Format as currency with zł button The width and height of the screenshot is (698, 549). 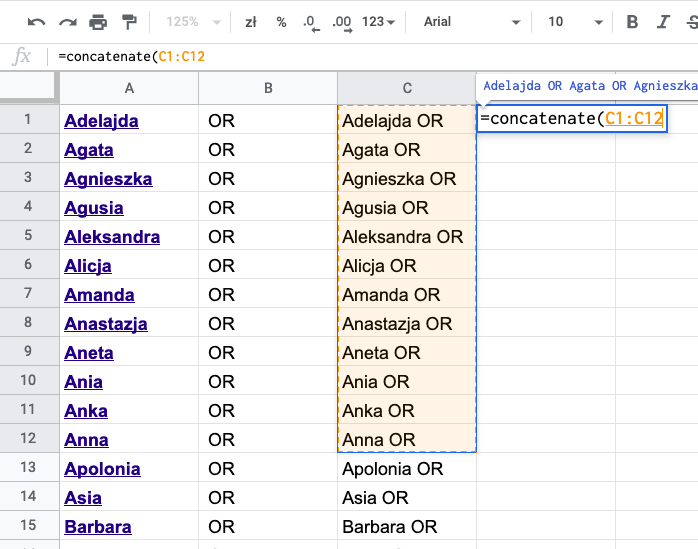(251, 22)
